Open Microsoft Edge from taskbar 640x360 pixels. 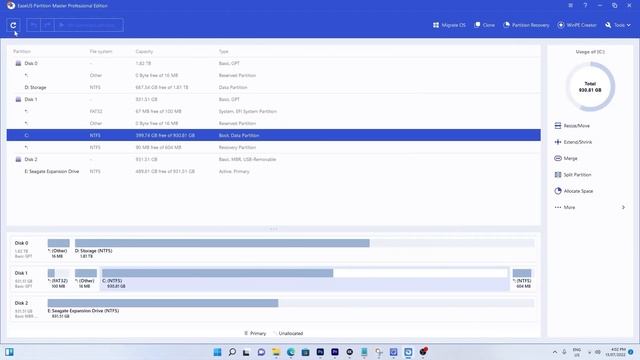point(291,352)
